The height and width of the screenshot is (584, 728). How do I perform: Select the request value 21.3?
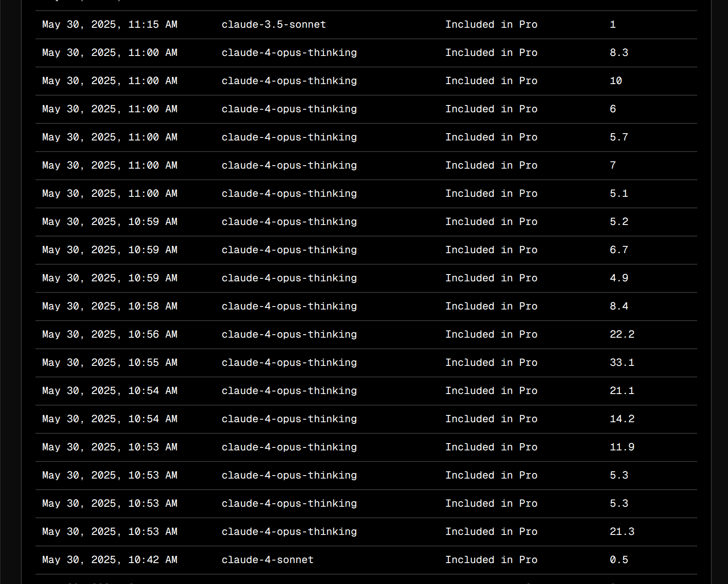click(x=622, y=532)
